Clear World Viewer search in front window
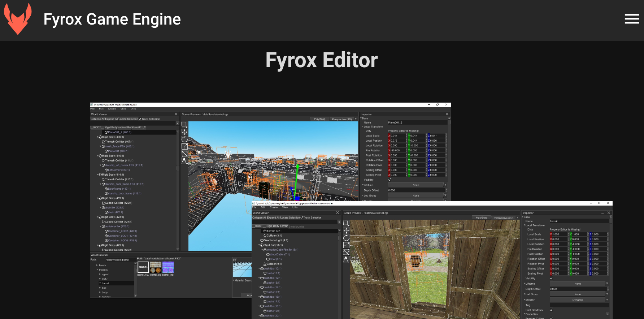Image resolution: width=644 pixels, height=319 pixels. pyautogui.click(x=339, y=222)
